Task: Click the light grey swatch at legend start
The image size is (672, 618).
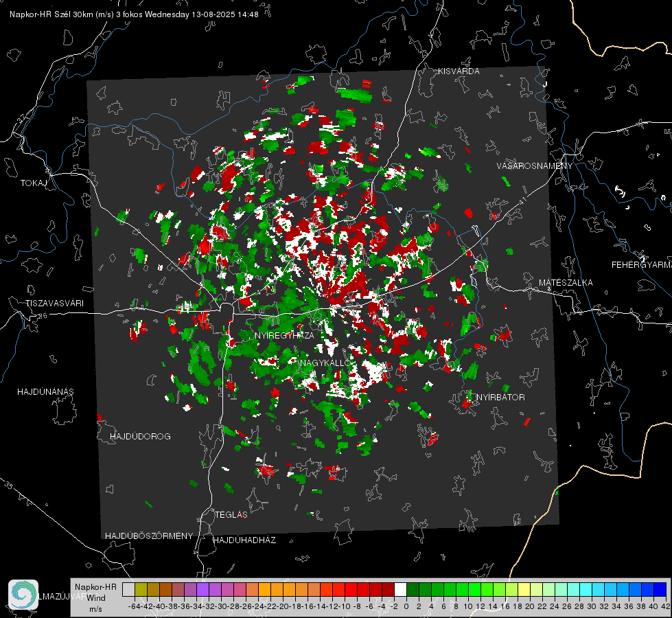Action: (128, 590)
